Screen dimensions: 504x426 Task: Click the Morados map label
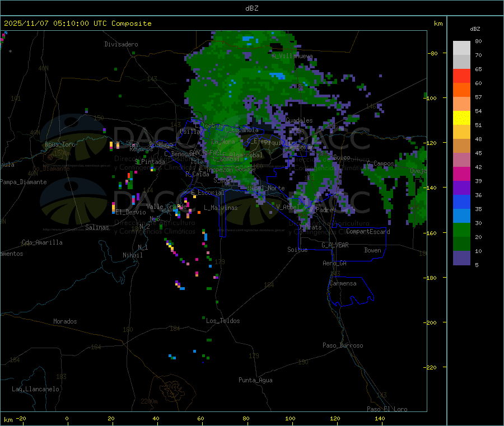click(x=65, y=321)
